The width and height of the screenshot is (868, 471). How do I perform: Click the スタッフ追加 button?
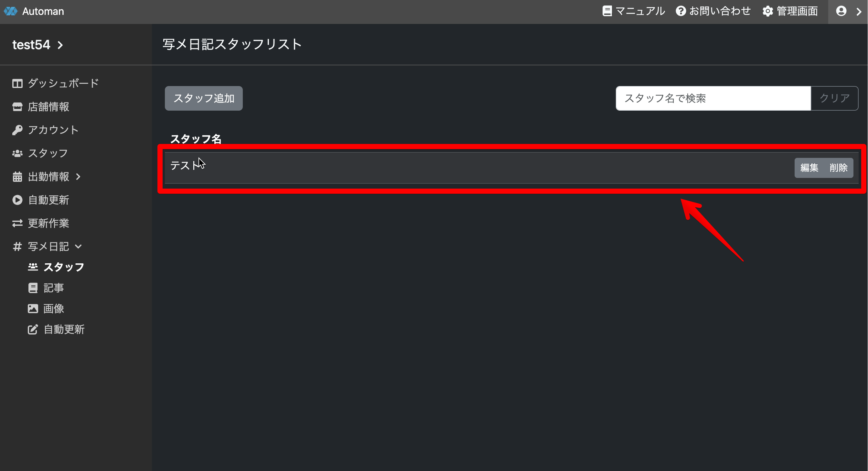(x=204, y=98)
